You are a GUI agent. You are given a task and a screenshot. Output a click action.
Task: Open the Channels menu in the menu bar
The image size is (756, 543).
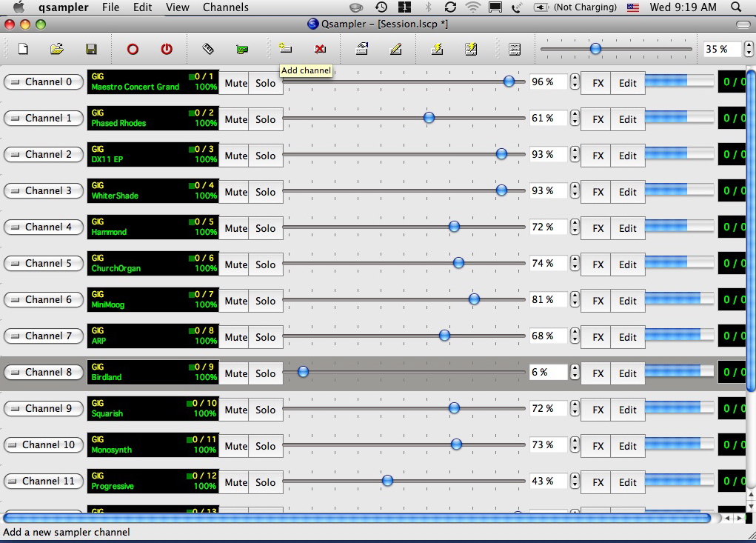click(x=225, y=7)
